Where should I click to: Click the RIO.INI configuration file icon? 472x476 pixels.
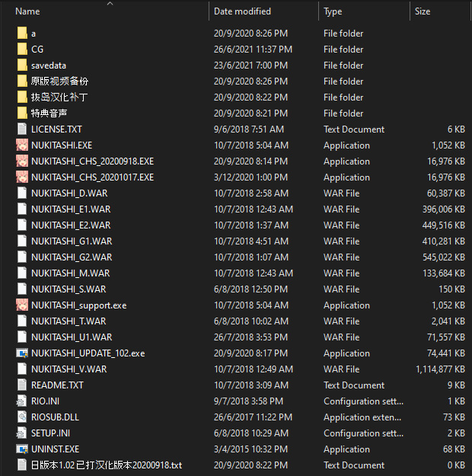[22, 401]
